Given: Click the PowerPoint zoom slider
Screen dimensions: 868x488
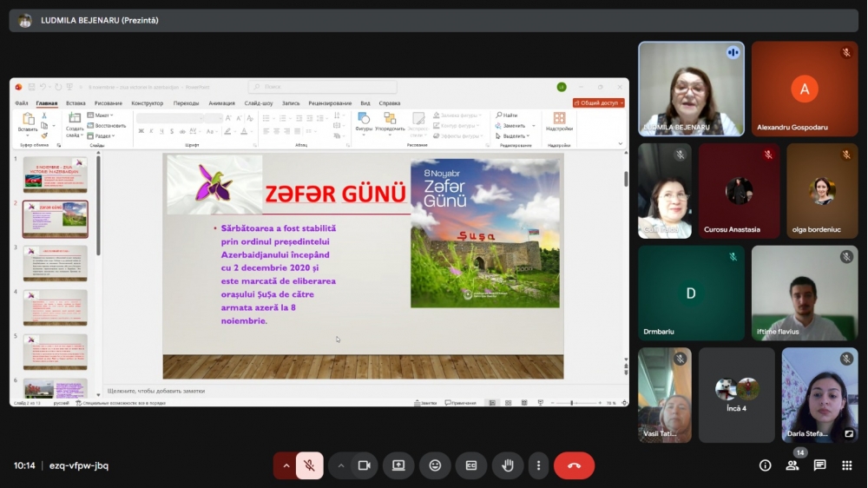Looking at the screenshot, I should [x=572, y=403].
